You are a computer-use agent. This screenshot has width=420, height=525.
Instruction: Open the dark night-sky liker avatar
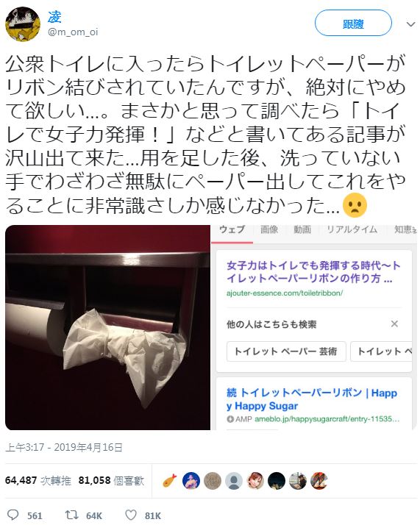(277, 481)
